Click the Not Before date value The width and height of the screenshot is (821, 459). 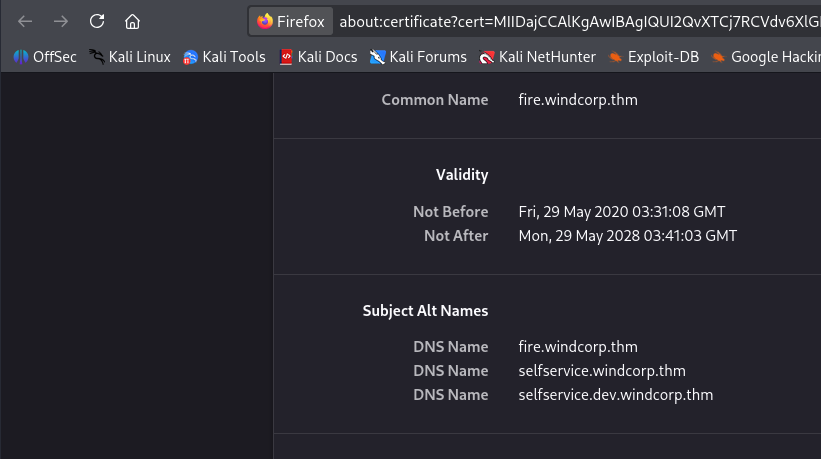tap(621, 212)
